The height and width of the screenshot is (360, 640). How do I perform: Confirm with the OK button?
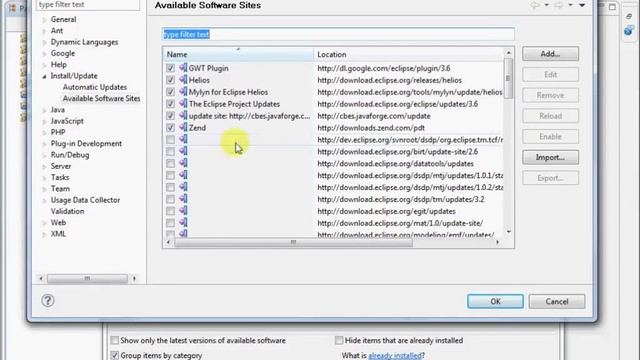click(x=495, y=301)
